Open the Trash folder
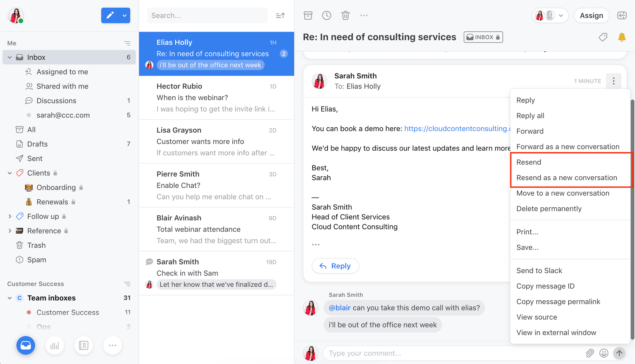 click(69, 245)
